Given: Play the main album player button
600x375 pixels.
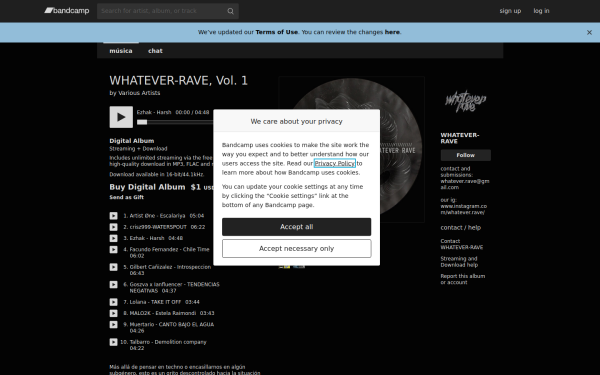Looking at the screenshot, I should (121, 117).
